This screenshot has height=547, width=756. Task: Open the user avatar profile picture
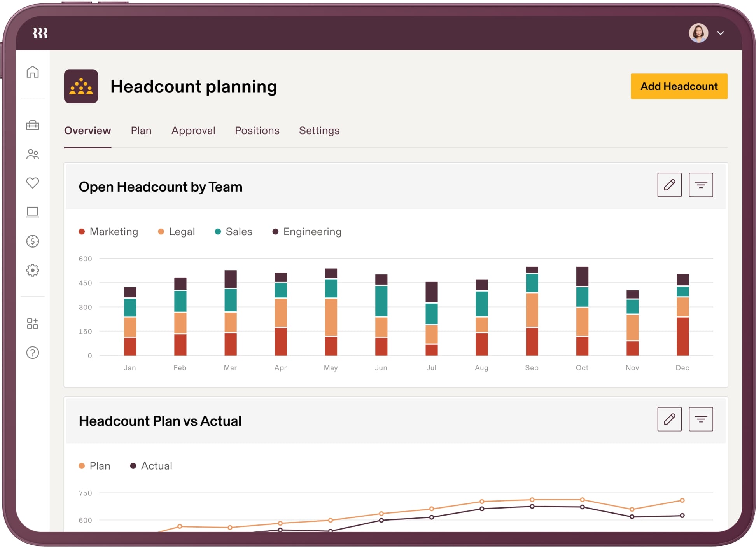coord(698,33)
